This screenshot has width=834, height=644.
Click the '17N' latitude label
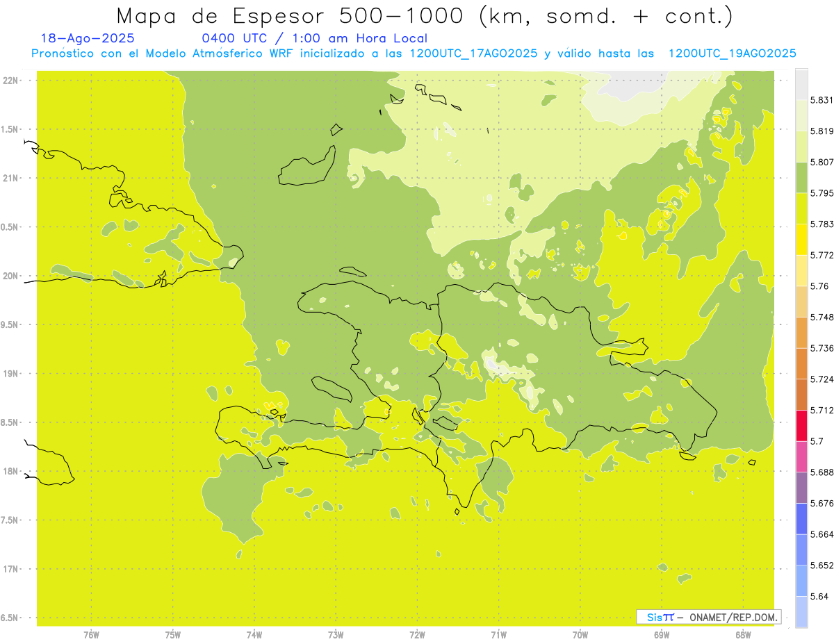(x=10, y=569)
